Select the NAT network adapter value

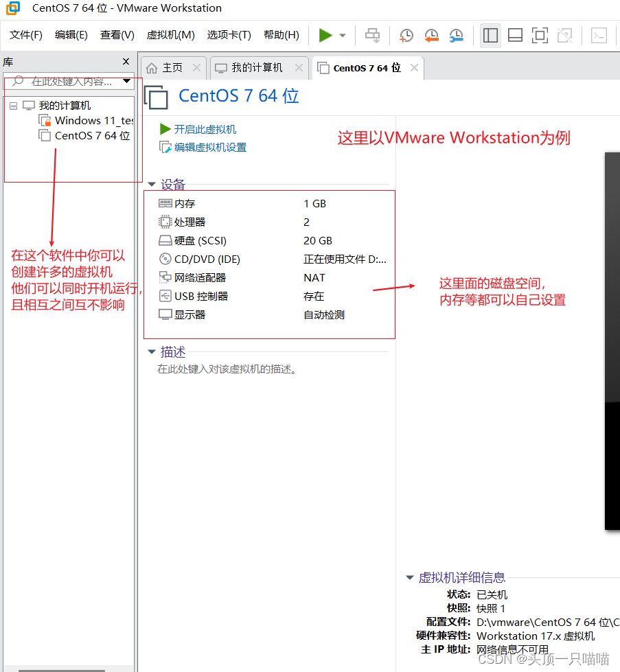(x=314, y=278)
